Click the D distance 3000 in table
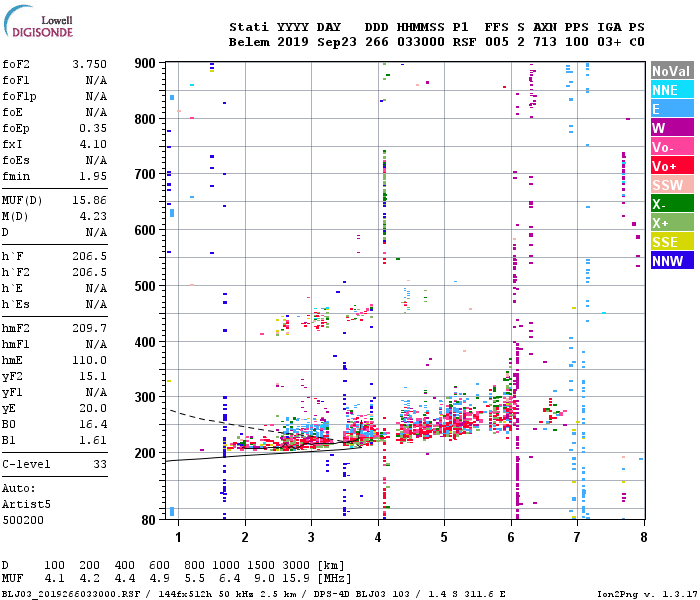700x600 pixels. point(296,565)
